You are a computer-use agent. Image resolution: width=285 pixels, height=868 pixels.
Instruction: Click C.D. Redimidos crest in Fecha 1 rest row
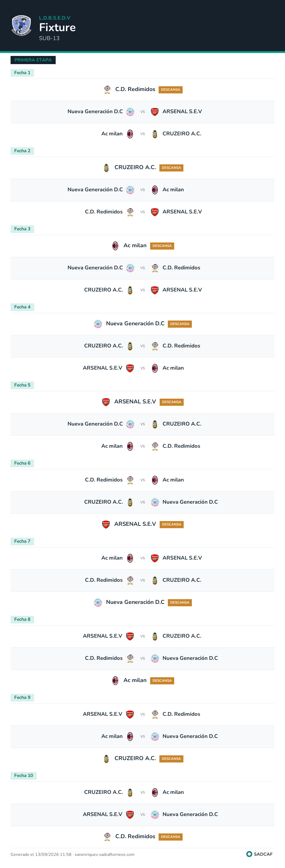pyautogui.click(x=107, y=90)
